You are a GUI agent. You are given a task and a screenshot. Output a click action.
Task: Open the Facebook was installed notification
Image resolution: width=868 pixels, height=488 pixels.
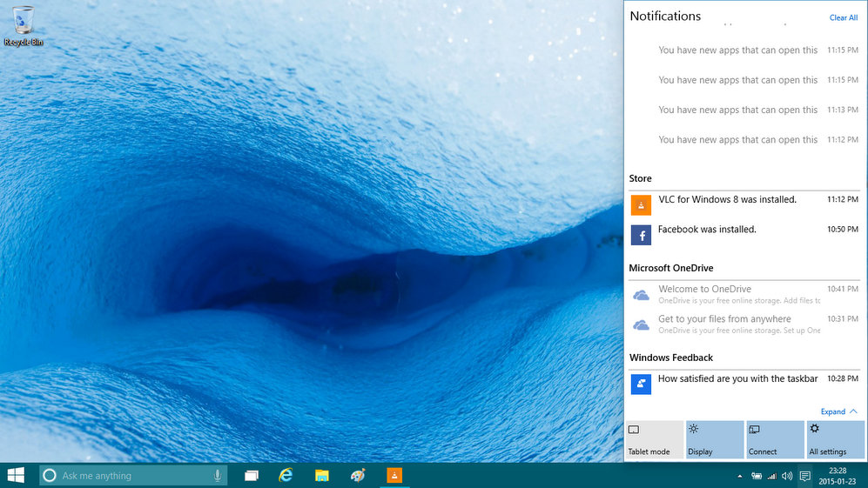pos(706,230)
